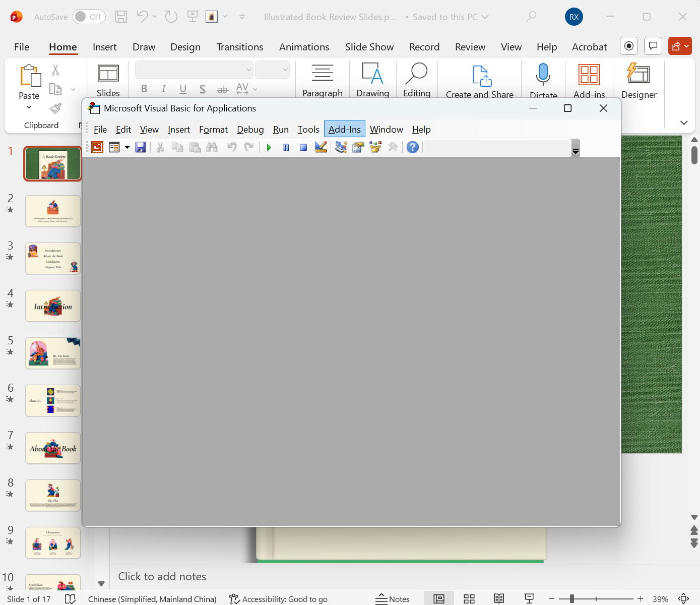Run the macro with the green Run button
This screenshot has width=700, height=605.
click(269, 147)
